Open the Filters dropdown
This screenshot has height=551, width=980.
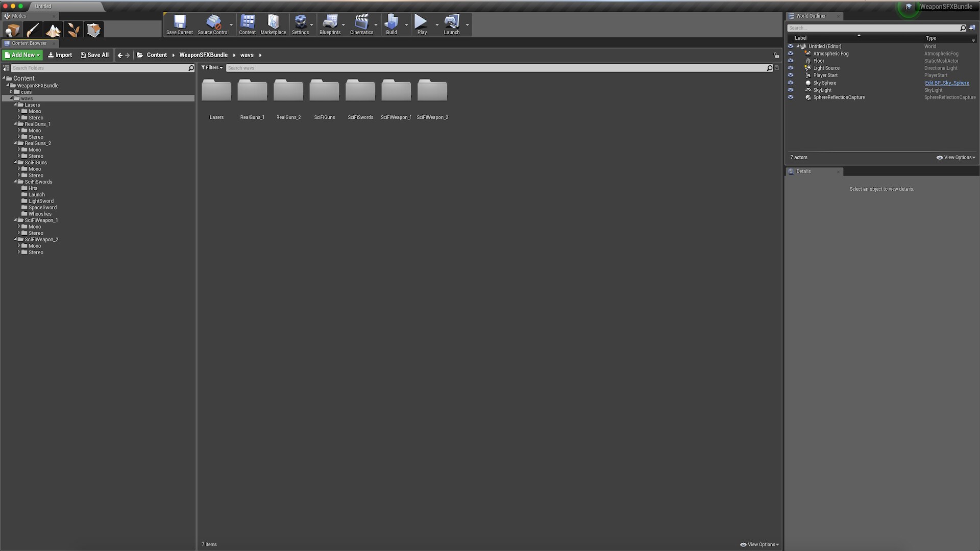[212, 68]
